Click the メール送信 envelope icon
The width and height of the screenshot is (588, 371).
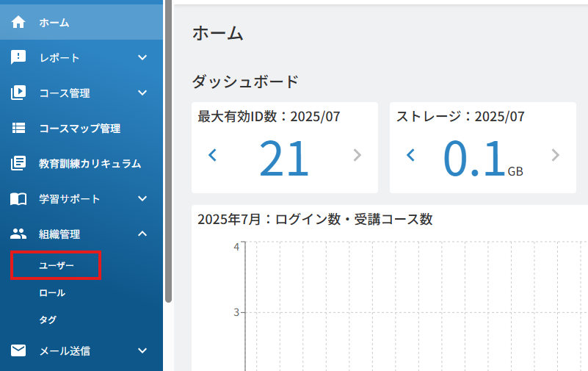pos(18,350)
